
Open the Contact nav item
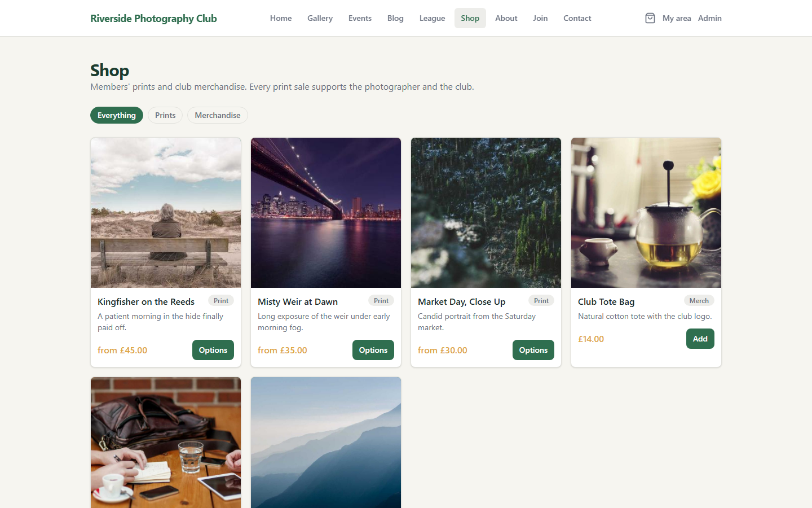577,18
